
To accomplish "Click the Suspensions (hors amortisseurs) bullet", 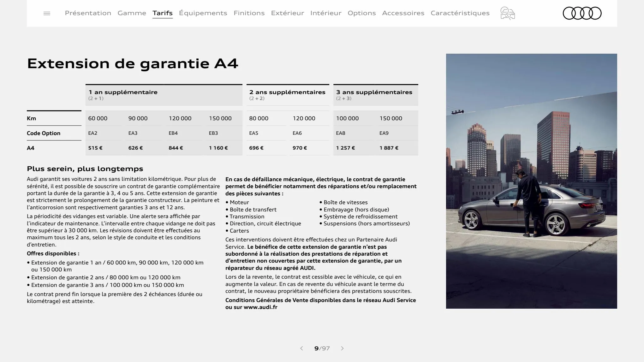I will [365, 223].
